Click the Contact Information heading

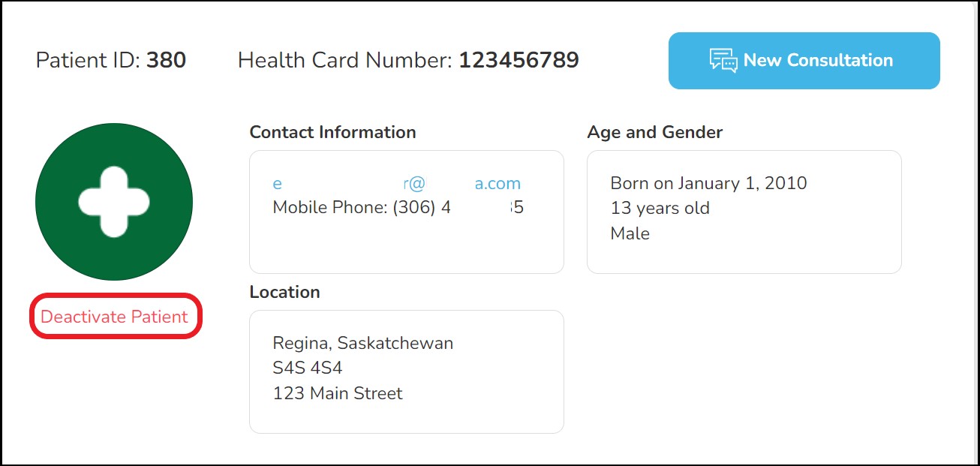point(332,132)
